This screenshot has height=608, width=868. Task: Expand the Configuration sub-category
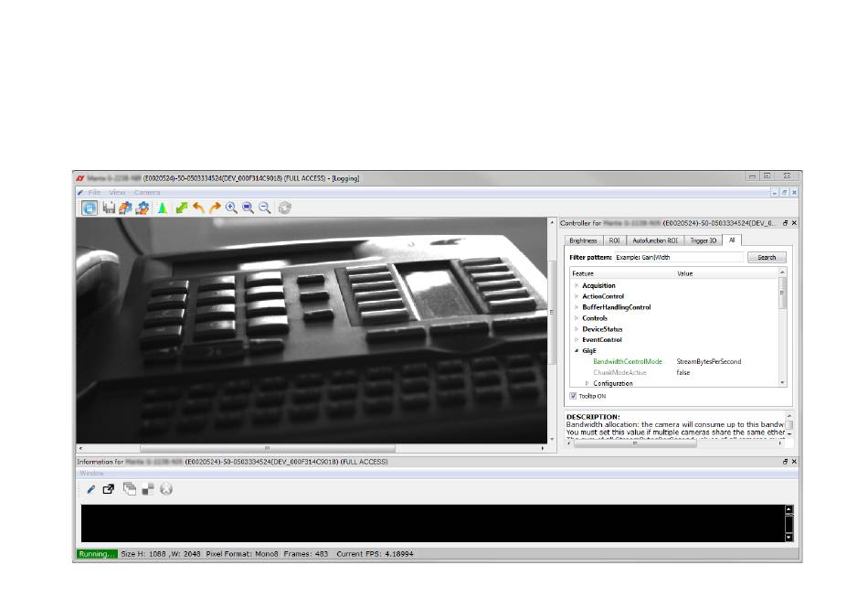tap(587, 383)
